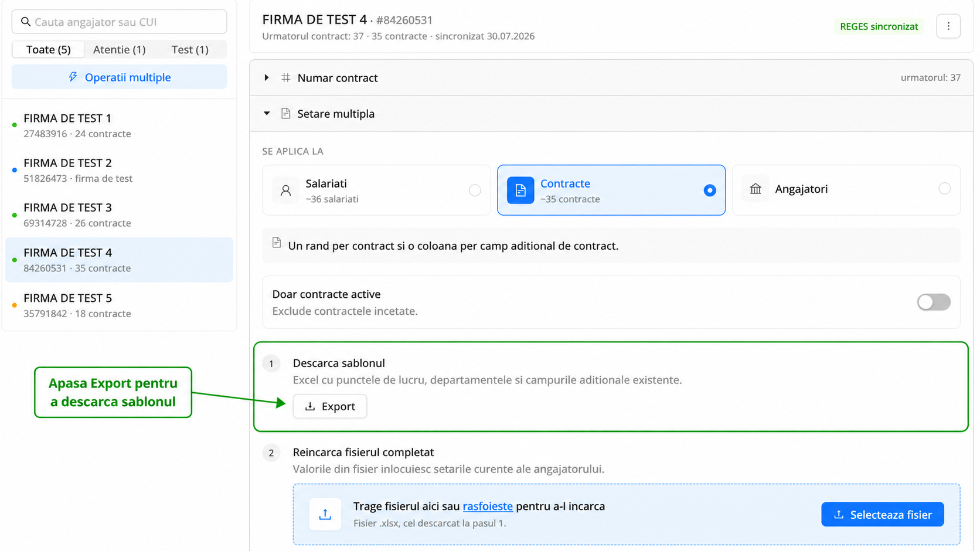
Task: Collapse the Setare multipla section arrow
Action: pyautogui.click(x=267, y=113)
